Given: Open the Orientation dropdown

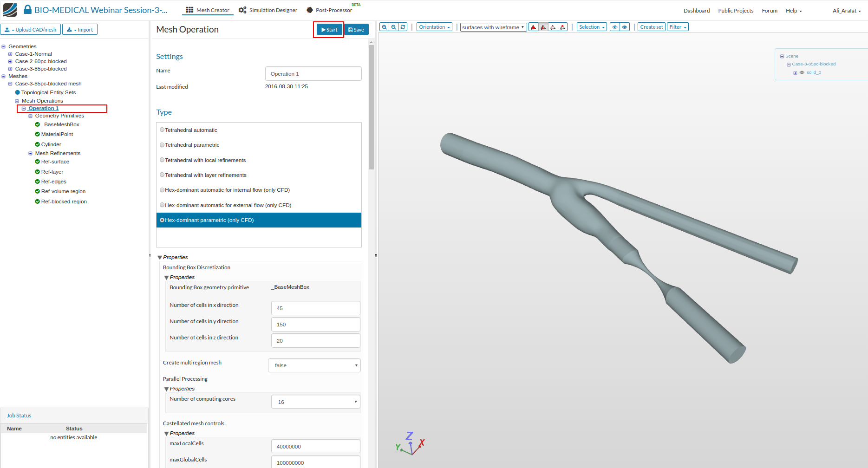Looking at the screenshot, I should (x=434, y=27).
